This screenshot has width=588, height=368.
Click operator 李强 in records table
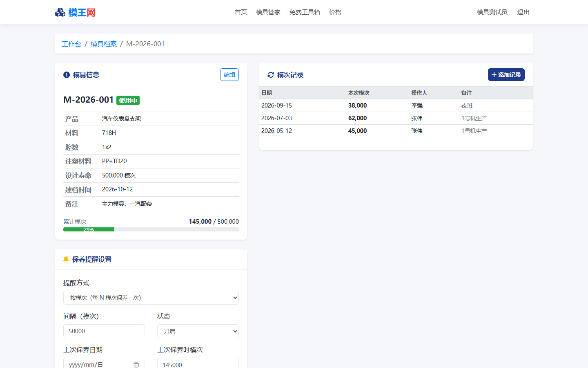coord(417,105)
